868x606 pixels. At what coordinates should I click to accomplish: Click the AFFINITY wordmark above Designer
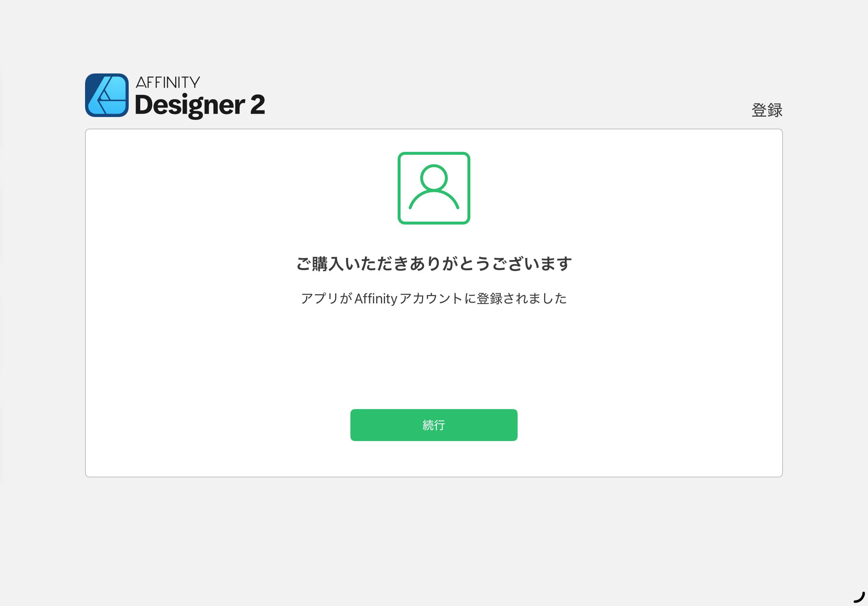pyautogui.click(x=168, y=82)
